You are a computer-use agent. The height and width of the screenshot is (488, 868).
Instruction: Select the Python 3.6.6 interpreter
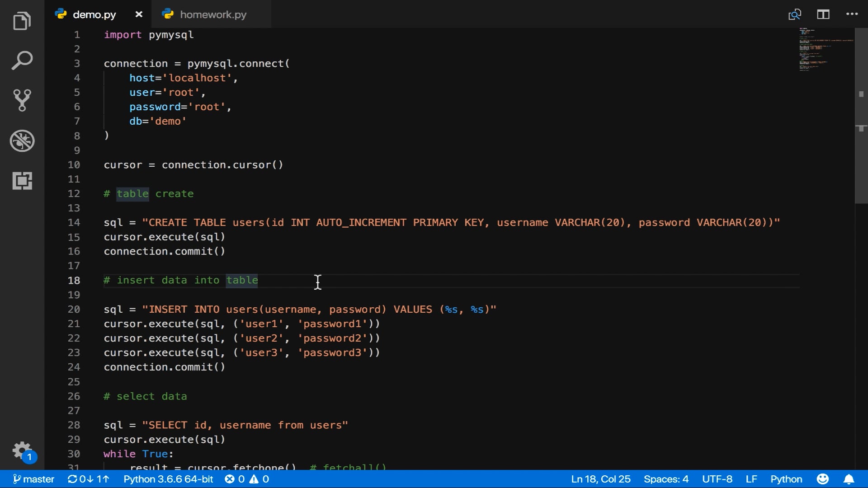[168, 479]
